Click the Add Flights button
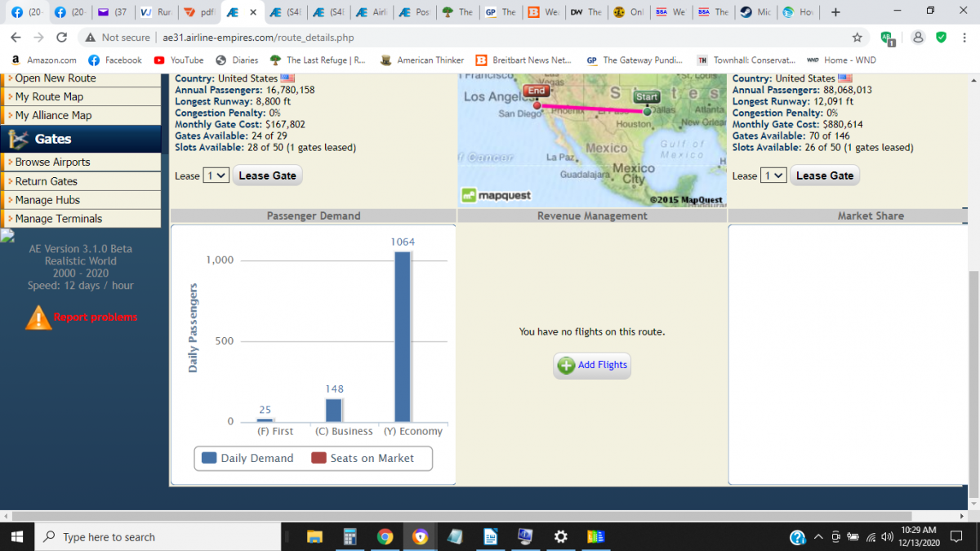Screen dimensions: 980x551 [x=592, y=365]
